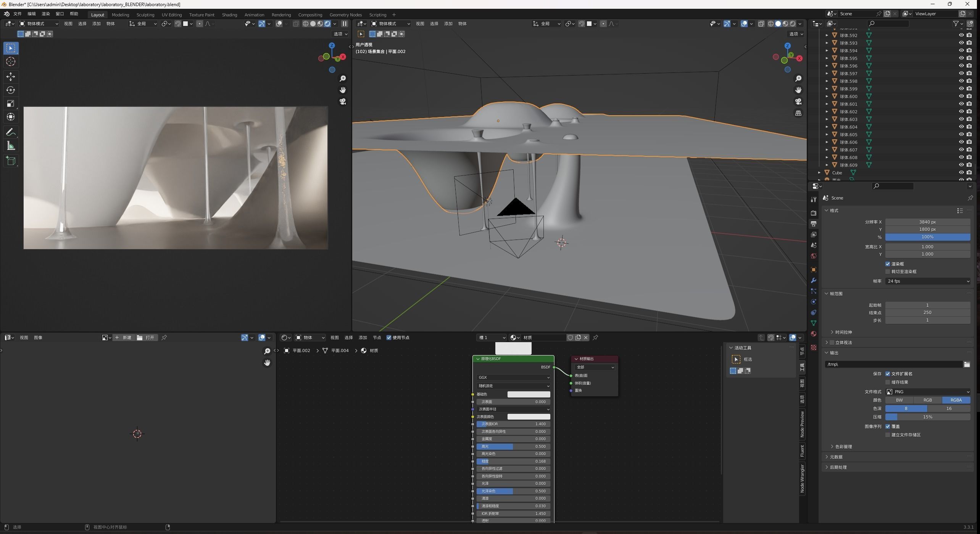Switch to the Shading workspace tab
The width and height of the screenshot is (980, 534).
point(229,14)
